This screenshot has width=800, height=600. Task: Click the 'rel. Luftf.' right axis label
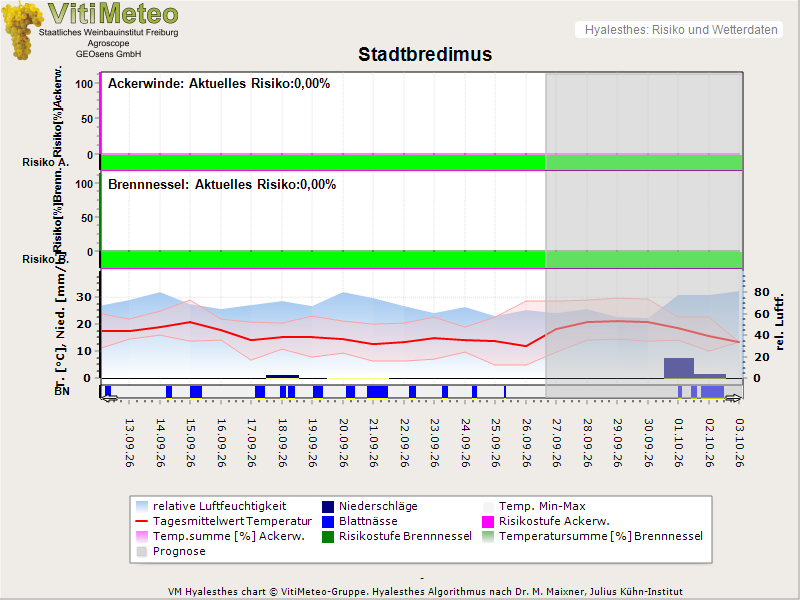(779, 322)
